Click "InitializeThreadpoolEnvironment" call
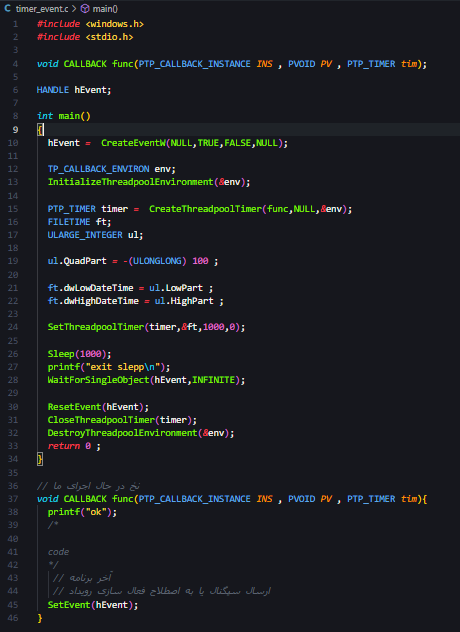Image resolution: width=460 pixels, height=632 pixels. coord(130,182)
